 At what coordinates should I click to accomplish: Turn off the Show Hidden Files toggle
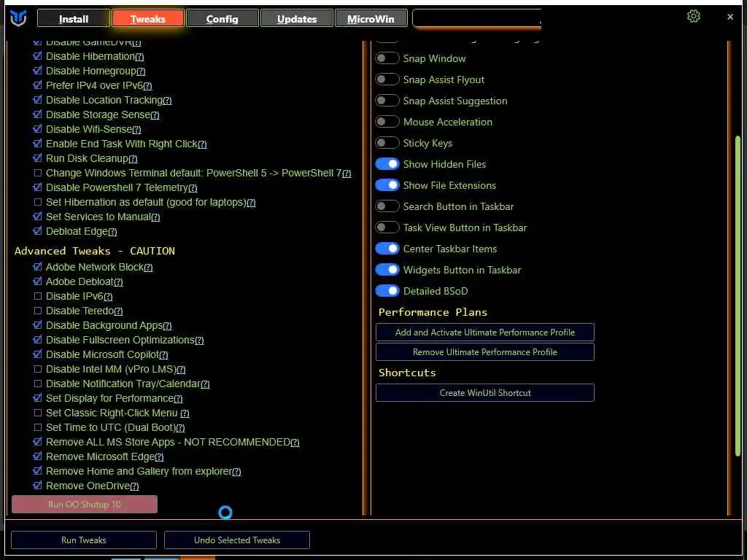coord(387,164)
